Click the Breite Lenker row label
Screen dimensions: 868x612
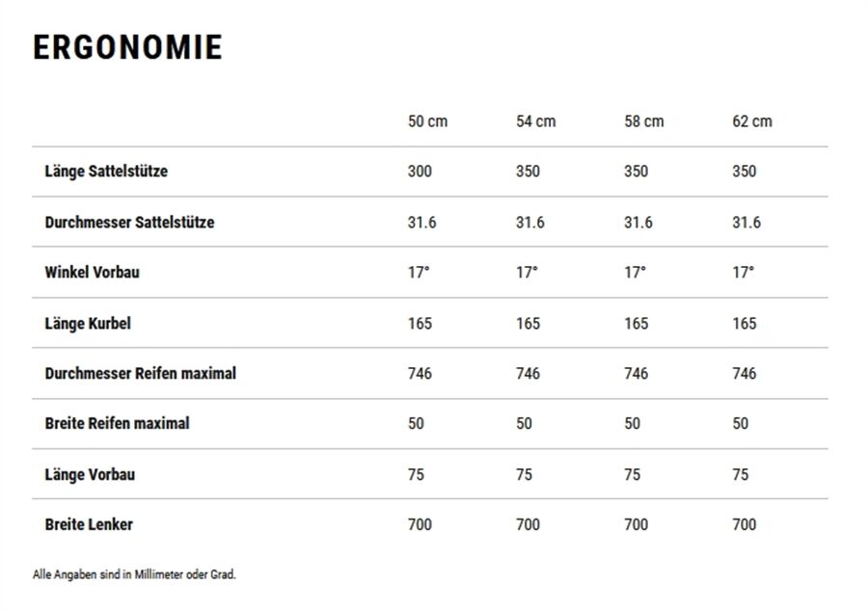(89, 524)
